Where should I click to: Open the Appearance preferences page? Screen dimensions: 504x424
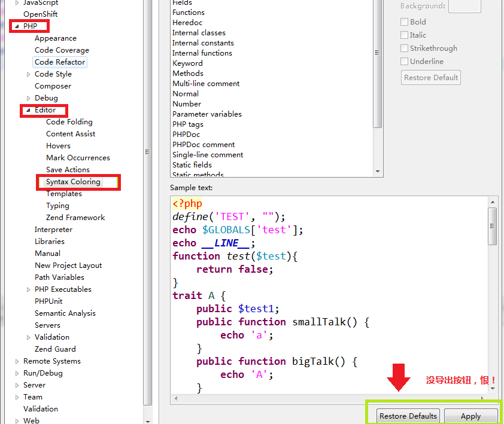56,38
